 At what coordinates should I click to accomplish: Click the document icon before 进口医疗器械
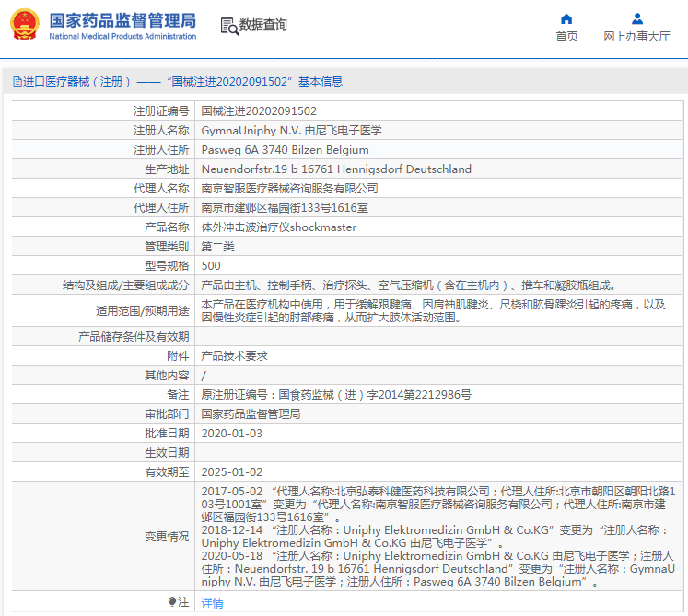(17, 82)
